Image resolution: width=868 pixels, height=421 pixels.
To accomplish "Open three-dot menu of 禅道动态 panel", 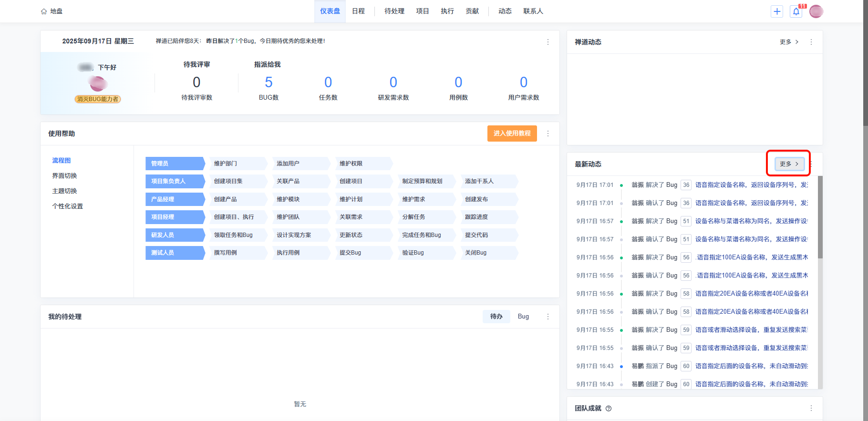I will point(811,42).
